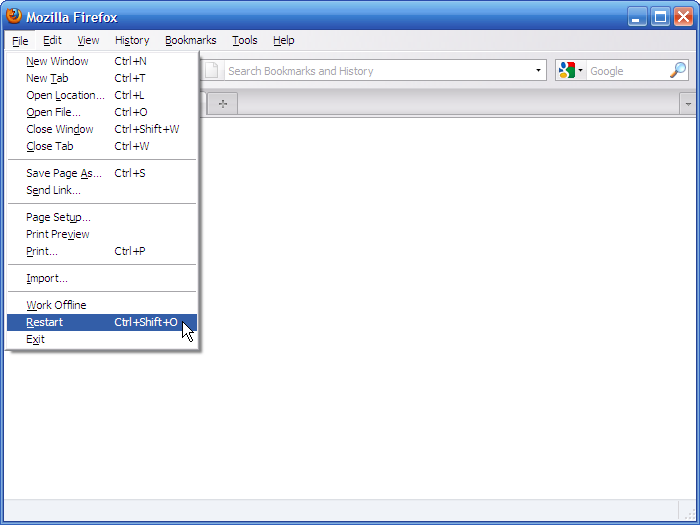Choose Close Tab menu entry
This screenshot has height=525, width=700.
pos(102,146)
